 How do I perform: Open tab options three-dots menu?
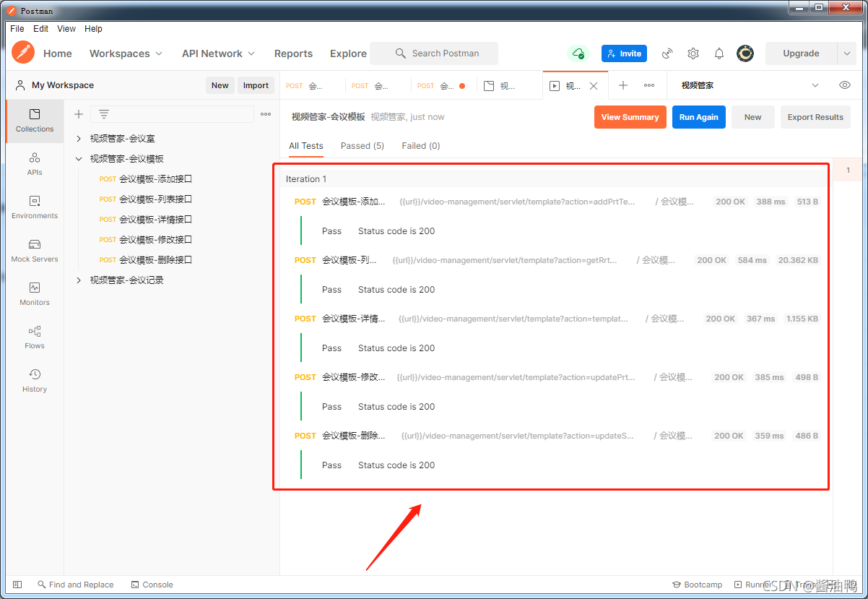[x=649, y=85]
